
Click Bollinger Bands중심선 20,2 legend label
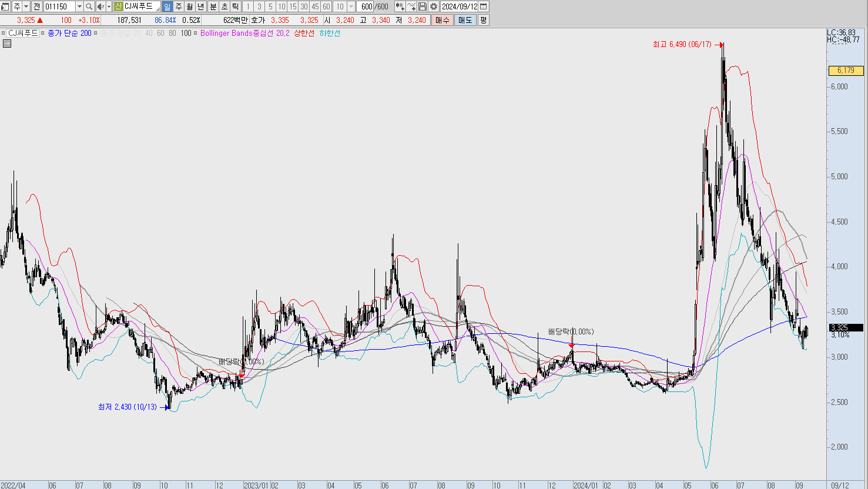pyautogui.click(x=244, y=33)
